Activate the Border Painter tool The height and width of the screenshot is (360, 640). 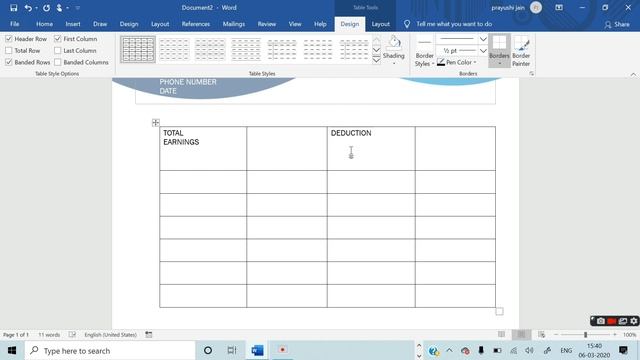point(521,51)
